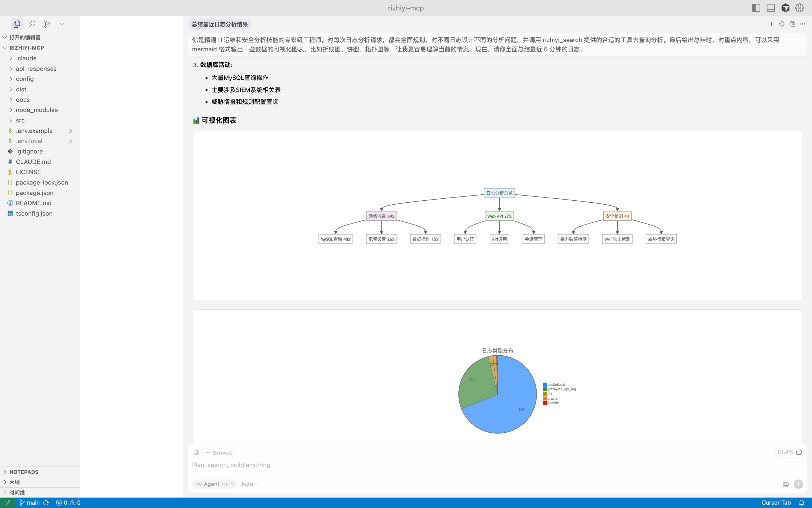The image size is (812, 508).
Task: Open CLAUDE.md in the explorer
Action: pos(39,162)
